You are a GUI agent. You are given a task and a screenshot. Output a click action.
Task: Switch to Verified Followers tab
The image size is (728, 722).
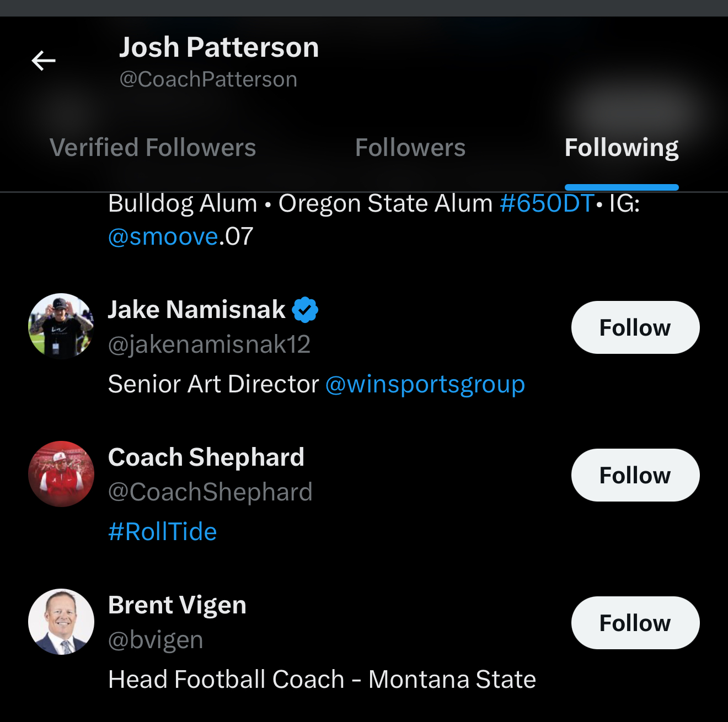pos(153,148)
